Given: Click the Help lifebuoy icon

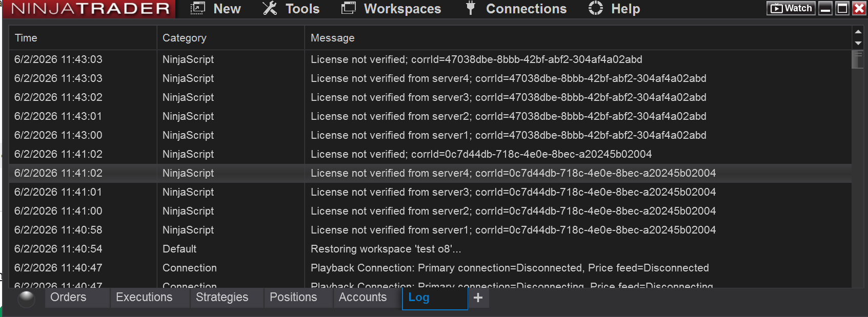Looking at the screenshot, I should (x=595, y=8).
